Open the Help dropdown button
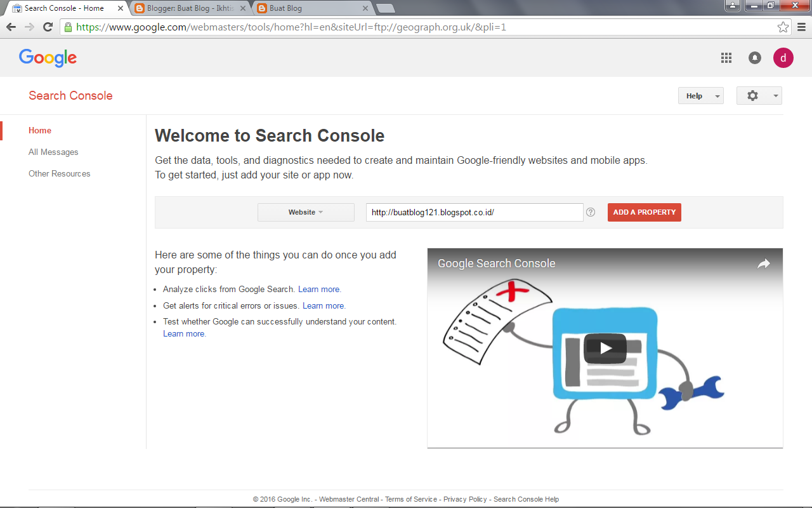 [701, 96]
